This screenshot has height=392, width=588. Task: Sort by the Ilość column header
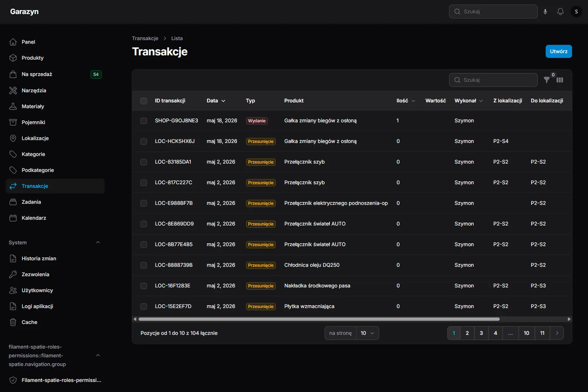coord(406,101)
